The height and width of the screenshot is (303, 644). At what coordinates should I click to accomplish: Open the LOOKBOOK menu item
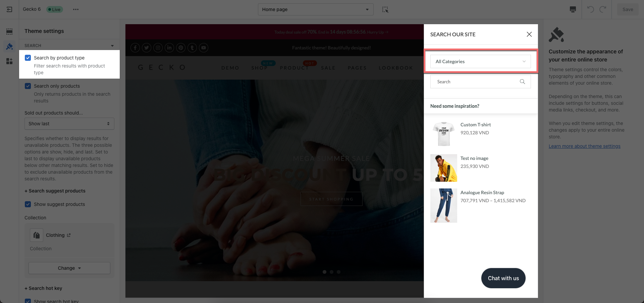click(396, 68)
